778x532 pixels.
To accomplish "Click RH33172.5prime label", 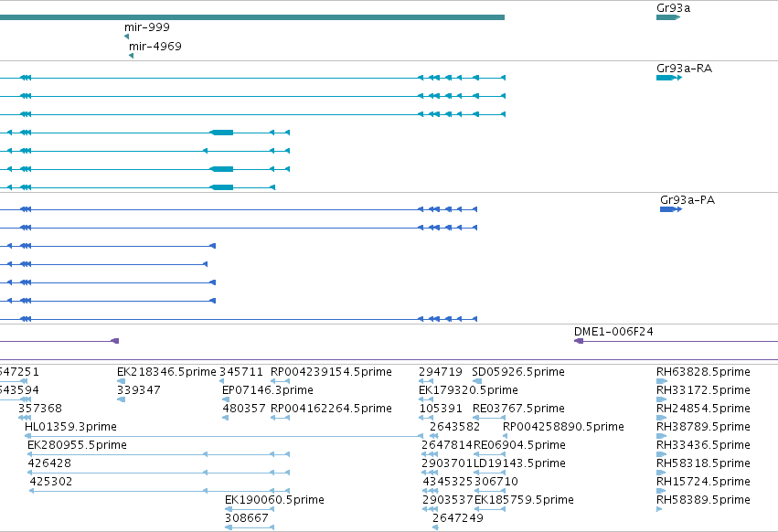I will point(703,390).
